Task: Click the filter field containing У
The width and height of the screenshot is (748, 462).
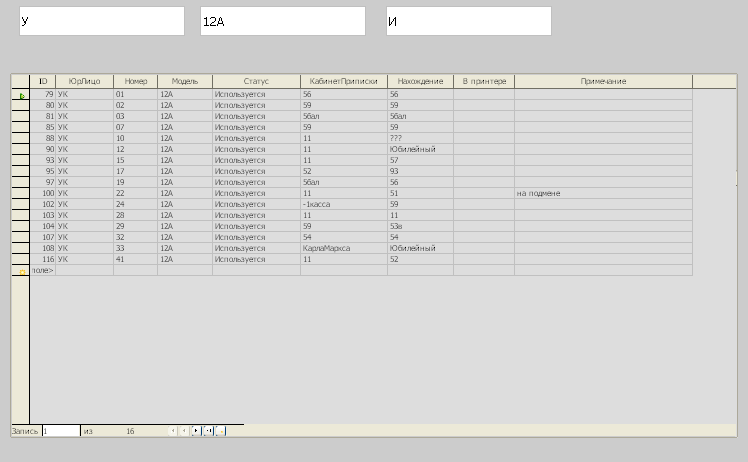Action: 102,21
